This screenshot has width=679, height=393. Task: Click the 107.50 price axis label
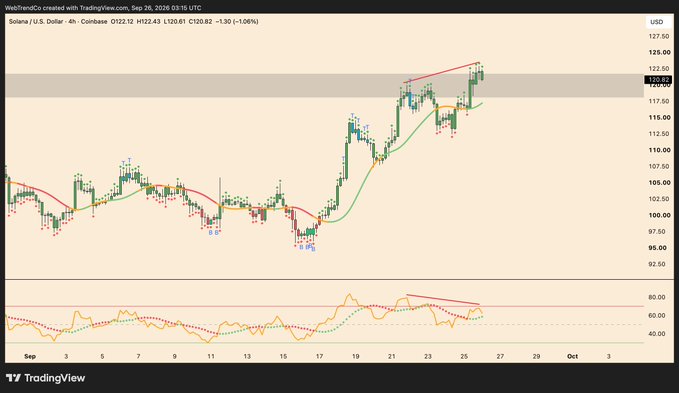tap(659, 166)
